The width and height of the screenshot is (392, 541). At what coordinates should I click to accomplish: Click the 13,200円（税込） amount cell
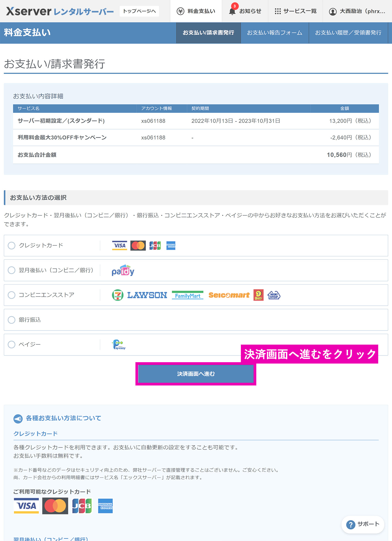(350, 121)
